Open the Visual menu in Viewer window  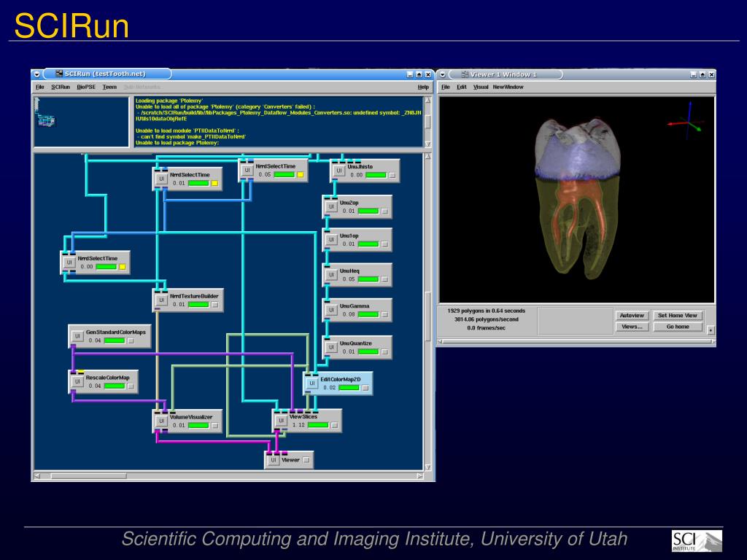pos(481,87)
